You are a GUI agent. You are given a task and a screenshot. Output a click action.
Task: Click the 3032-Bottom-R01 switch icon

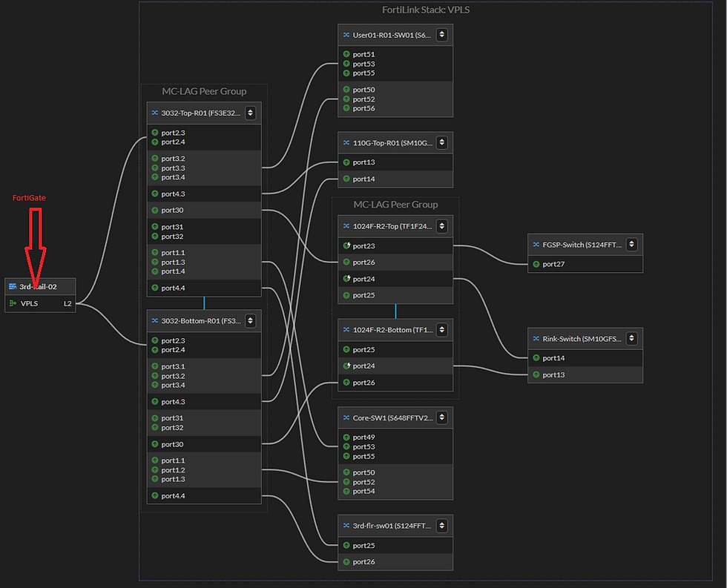click(155, 320)
